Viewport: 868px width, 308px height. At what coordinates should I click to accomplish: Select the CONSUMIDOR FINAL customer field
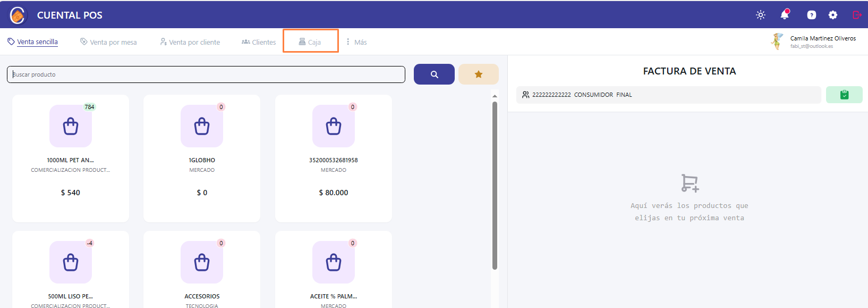click(668, 95)
